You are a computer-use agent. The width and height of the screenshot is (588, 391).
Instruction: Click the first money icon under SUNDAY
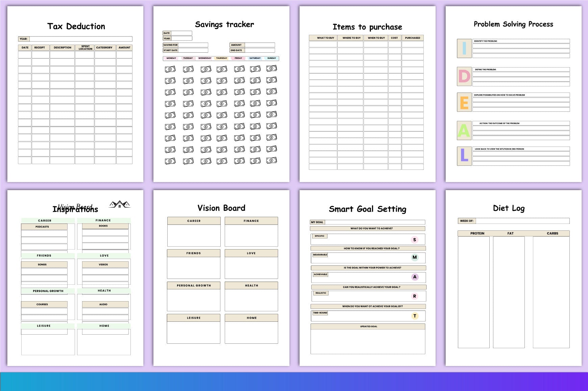pyautogui.click(x=271, y=69)
